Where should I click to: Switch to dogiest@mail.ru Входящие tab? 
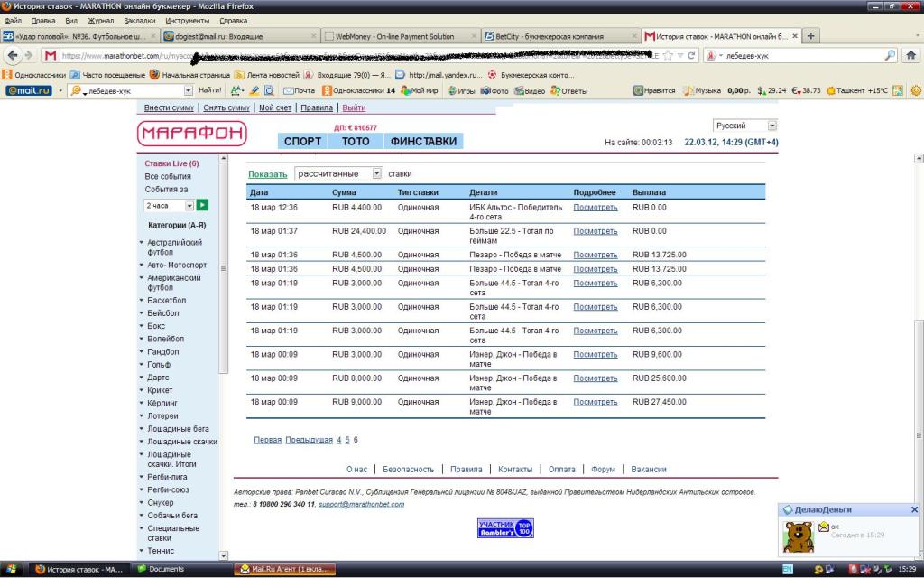tap(240, 36)
